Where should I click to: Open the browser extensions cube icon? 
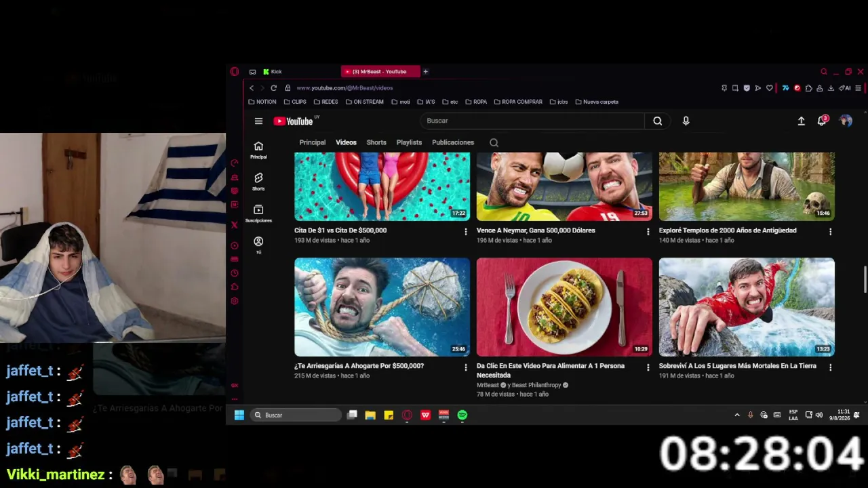point(808,88)
